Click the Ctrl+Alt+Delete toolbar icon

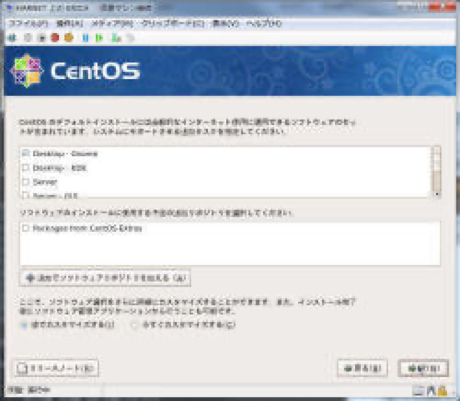pos(12,38)
